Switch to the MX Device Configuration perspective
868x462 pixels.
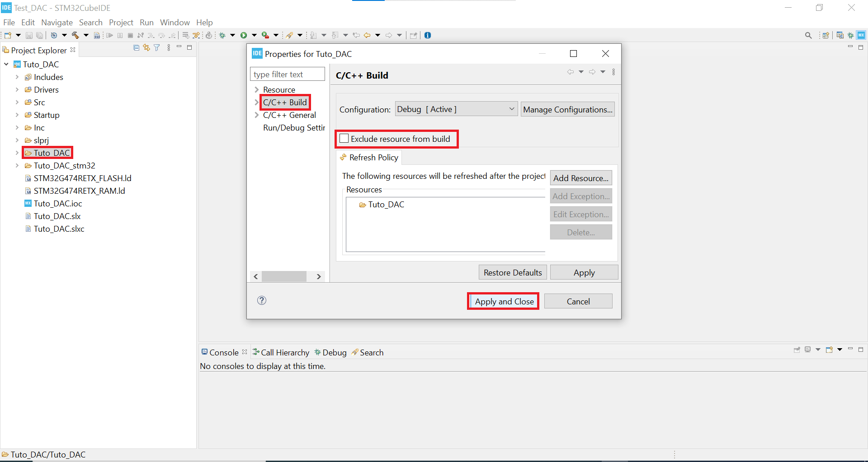[x=861, y=35]
